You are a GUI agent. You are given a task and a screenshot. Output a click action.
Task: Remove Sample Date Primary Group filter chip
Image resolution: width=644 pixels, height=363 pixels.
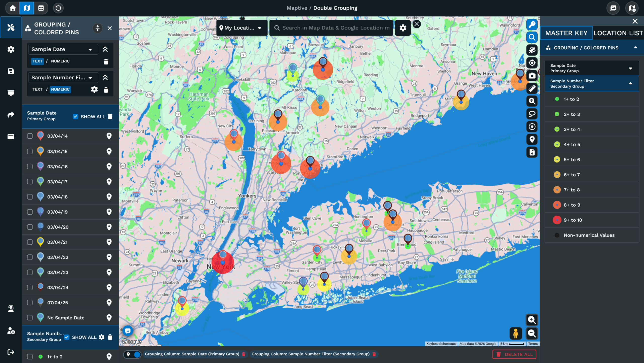244,354
